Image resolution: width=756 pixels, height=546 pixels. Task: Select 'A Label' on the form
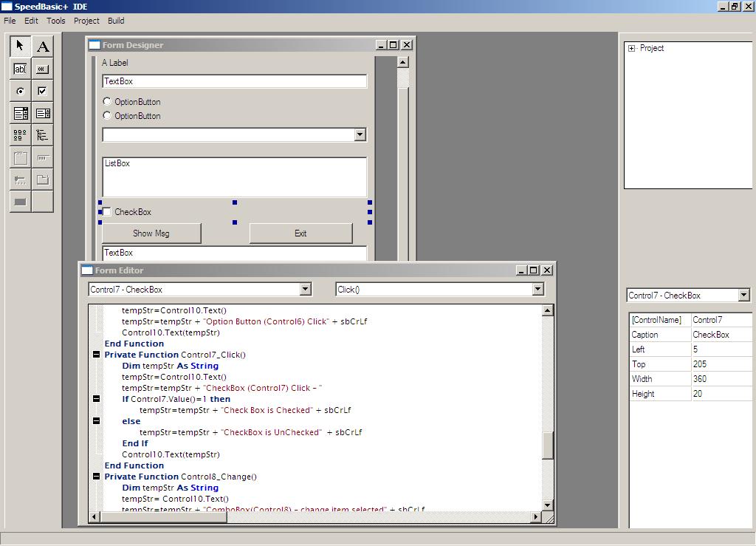click(114, 63)
